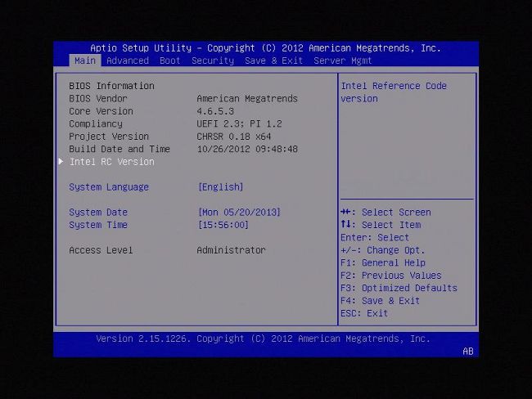Select the Intel RC Version entry
The image size is (532, 399).
click(112, 162)
